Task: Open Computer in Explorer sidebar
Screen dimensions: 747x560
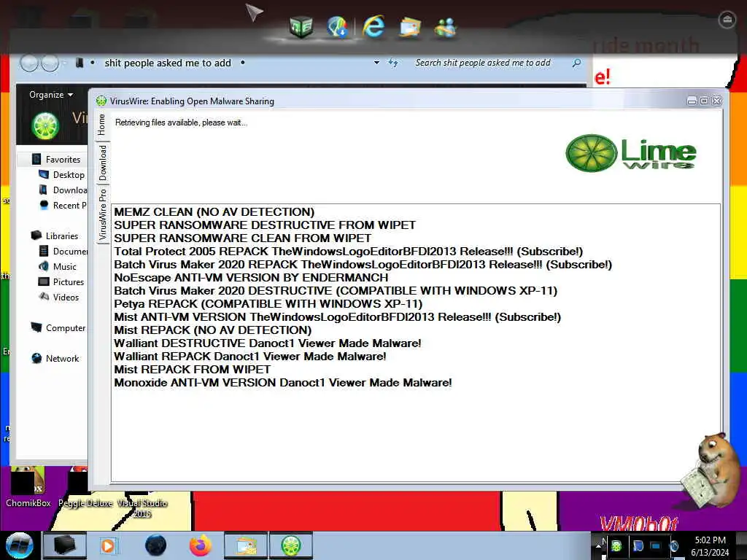Action: click(x=58, y=327)
